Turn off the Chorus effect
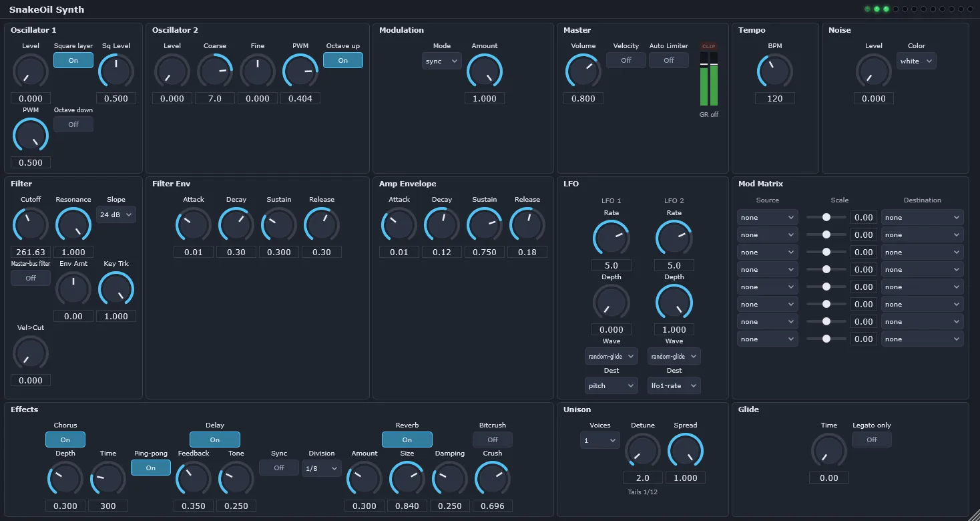 coord(65,440)
